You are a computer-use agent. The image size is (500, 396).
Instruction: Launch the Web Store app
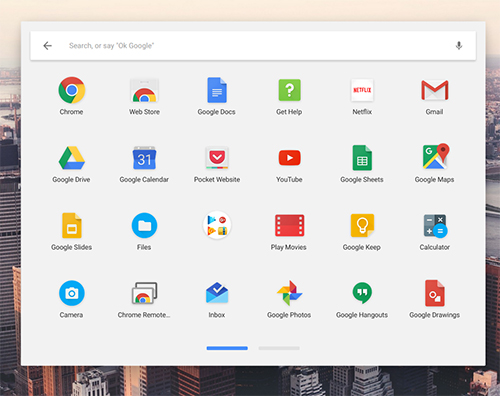[x=144, y=90]
